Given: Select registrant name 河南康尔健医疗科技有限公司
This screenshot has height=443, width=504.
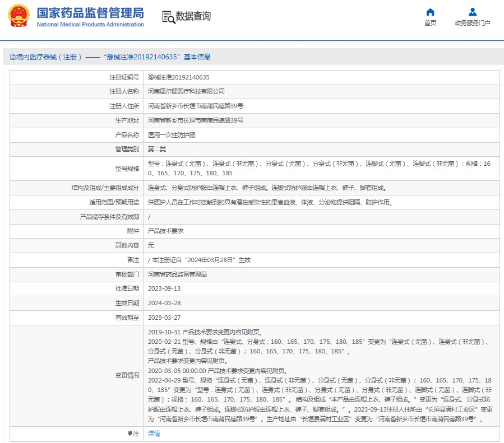Looking at the screenshot, I should click(x=186, y=91).
